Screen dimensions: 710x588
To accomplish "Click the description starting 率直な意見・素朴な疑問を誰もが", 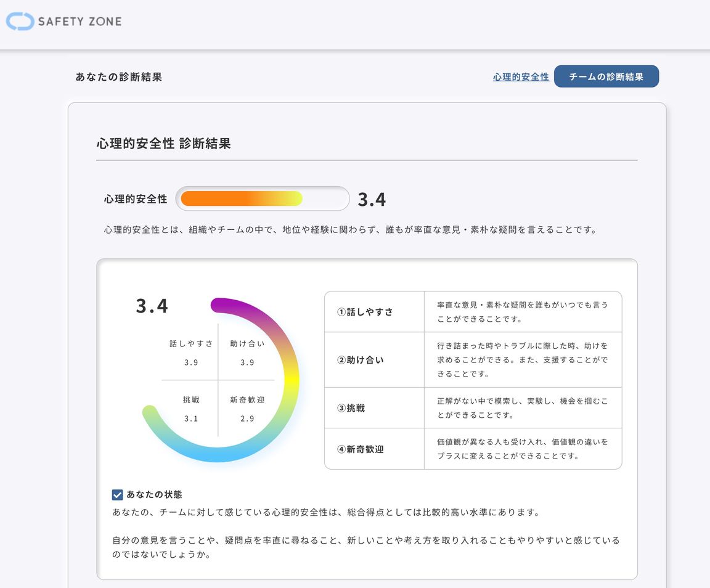I will (x=523, y=312).
